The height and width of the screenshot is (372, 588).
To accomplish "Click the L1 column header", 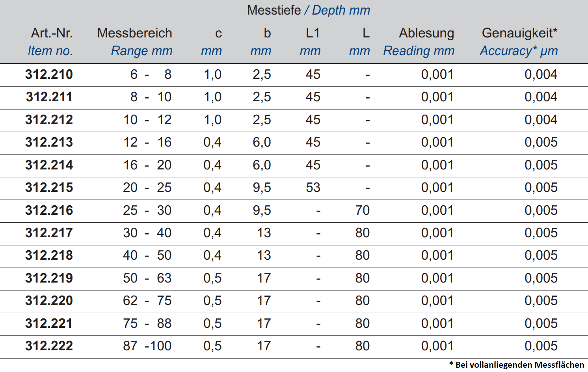I will 313,33.
